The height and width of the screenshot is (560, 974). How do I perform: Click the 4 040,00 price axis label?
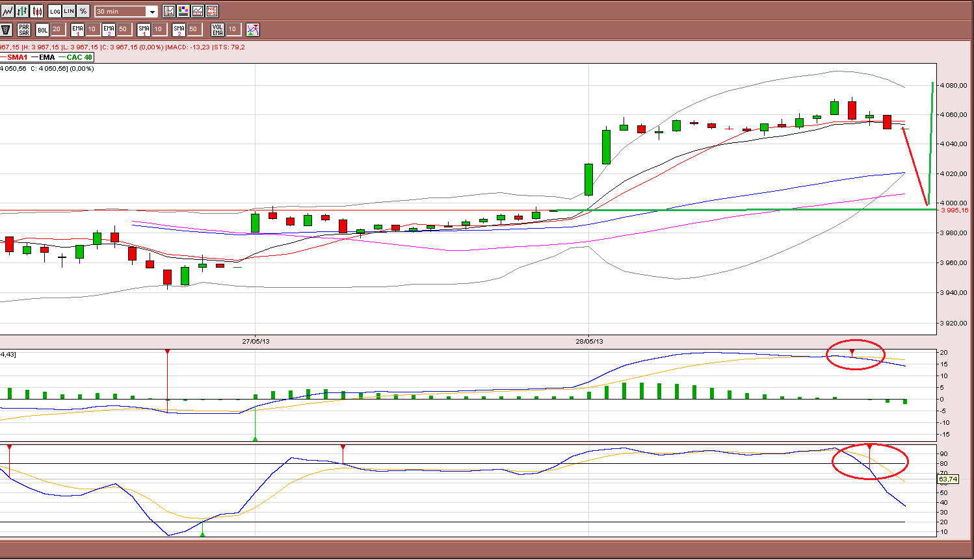click(953, 144)
